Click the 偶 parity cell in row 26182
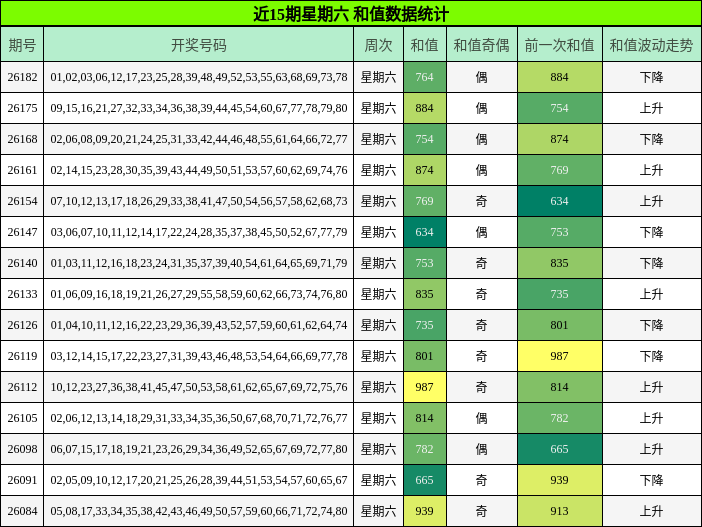702x527 pixels. [x=482, y=77]
